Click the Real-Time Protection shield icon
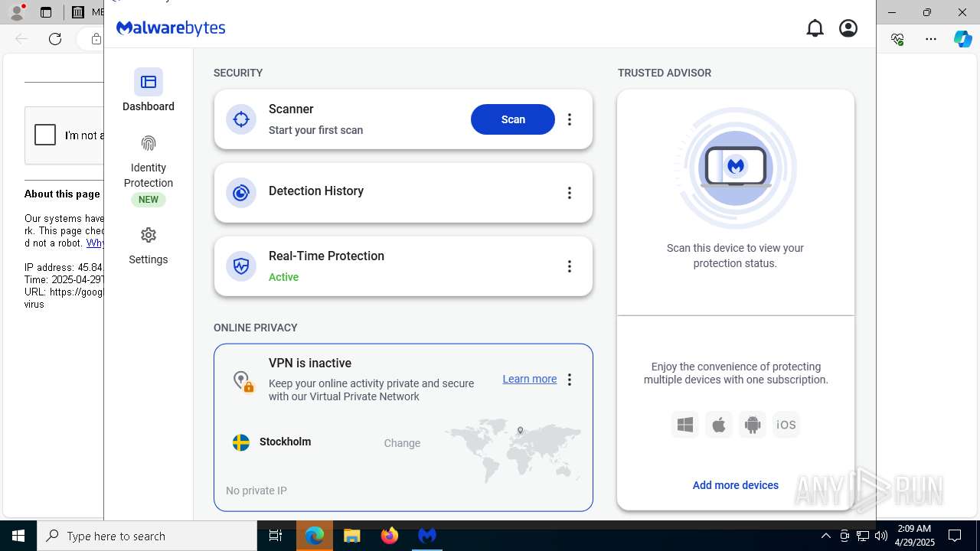Image resolution: width=980 pixels, height=551 pixels. coord(241,266)
